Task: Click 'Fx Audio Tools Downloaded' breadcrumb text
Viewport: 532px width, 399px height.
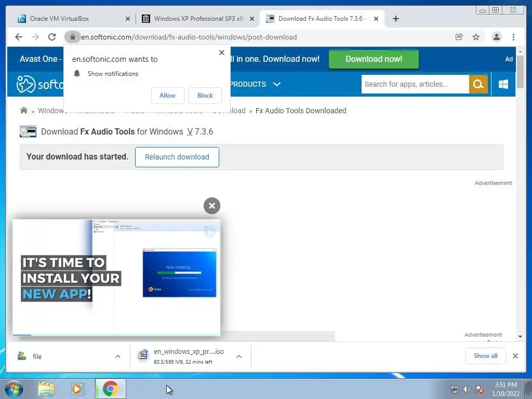Action: [301, 111]
